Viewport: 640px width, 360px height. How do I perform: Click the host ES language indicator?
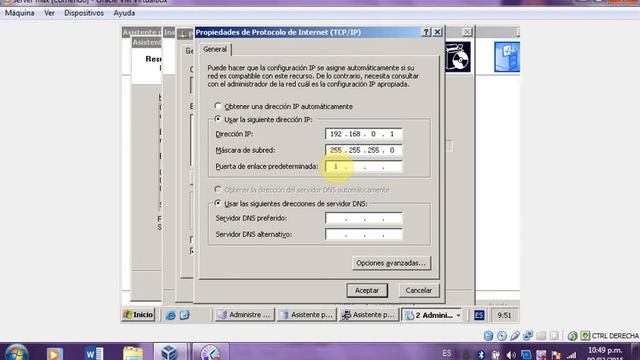click(447, 353)
